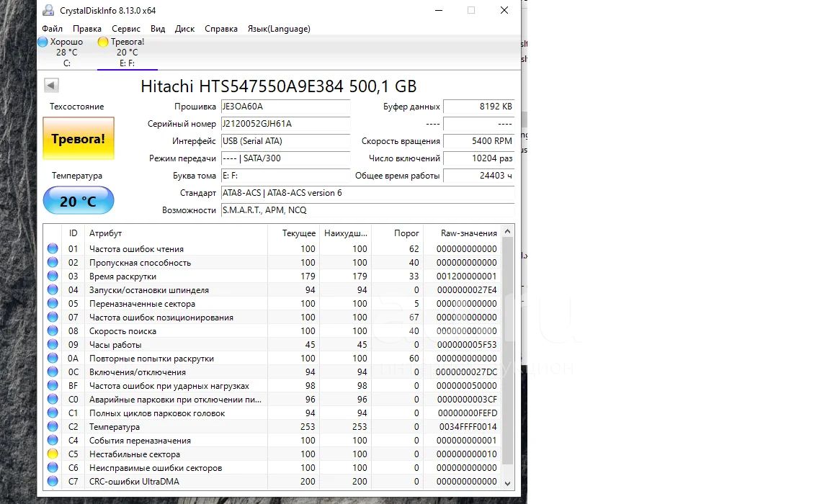Click the Raw-значения column header

[x=462, y=233]
